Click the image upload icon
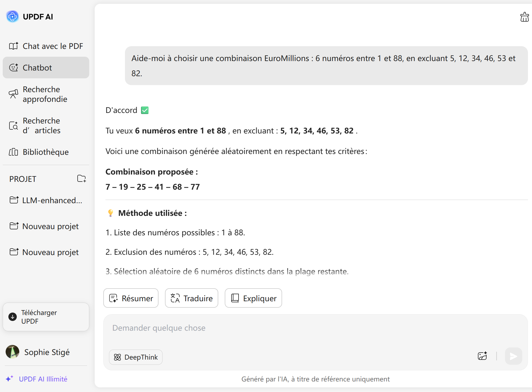The width and height of the screenshot is (532, 392). click(x=482, y=356)
